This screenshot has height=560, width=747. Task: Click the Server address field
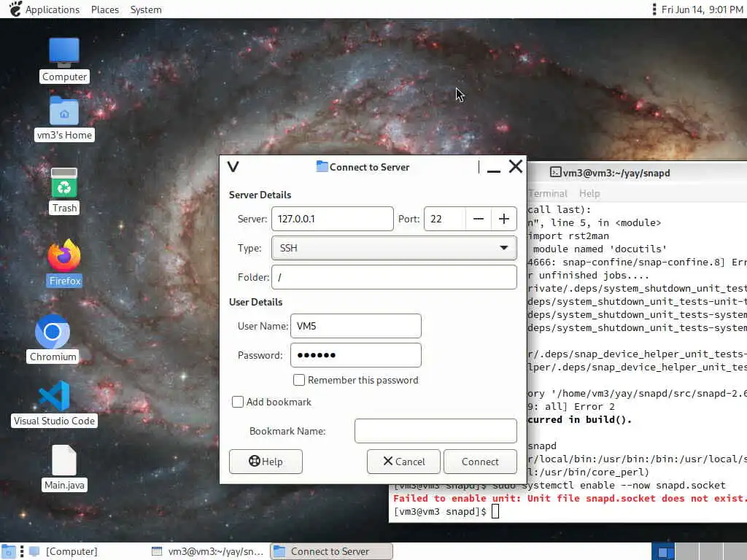click(x=333, y=219)
